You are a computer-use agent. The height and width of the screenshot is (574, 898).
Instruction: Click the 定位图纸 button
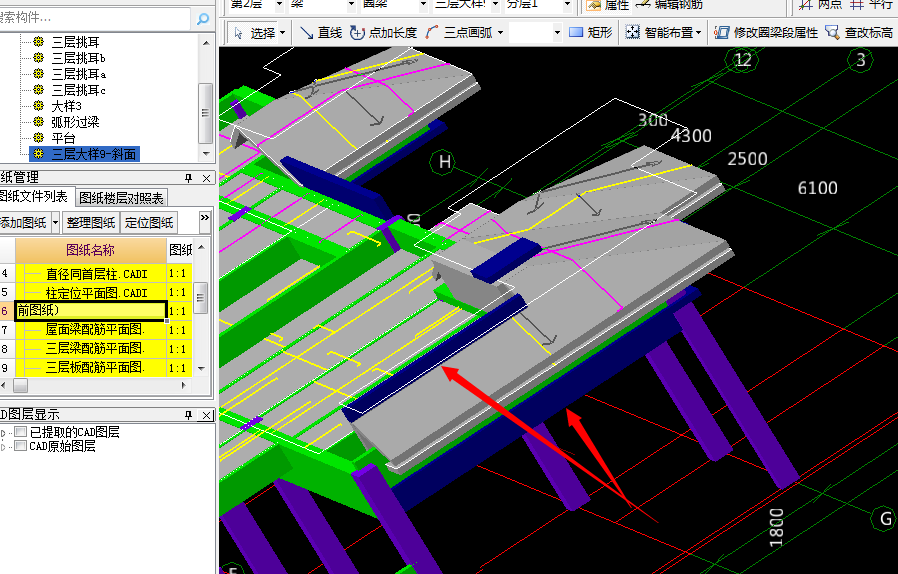point(149,222)
